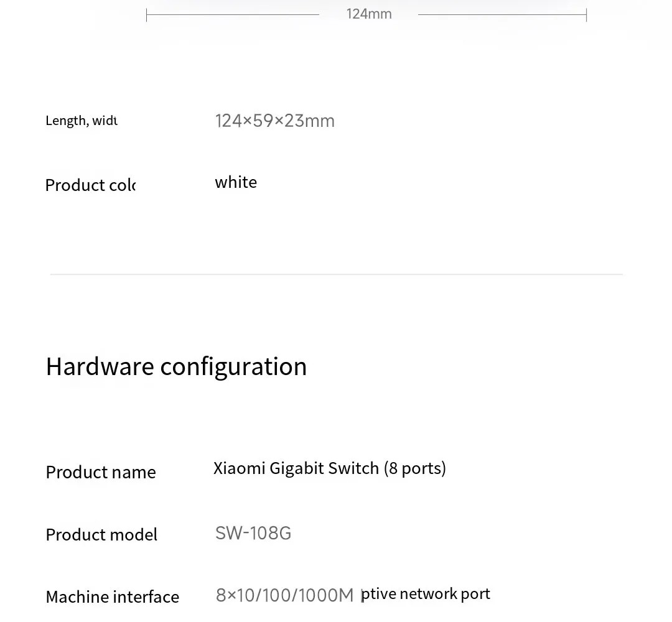
Task: Click the Product name label
Action: coord(101,472)
